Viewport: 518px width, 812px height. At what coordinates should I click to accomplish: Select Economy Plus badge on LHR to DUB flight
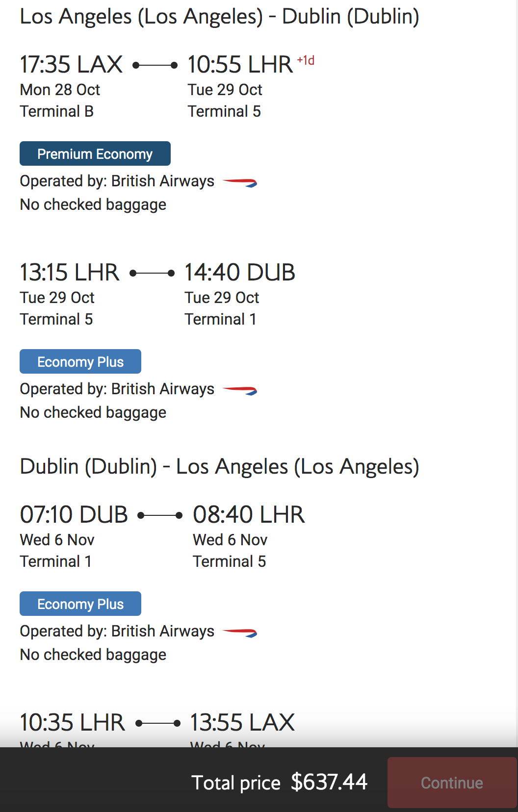(x=80, y=362)
